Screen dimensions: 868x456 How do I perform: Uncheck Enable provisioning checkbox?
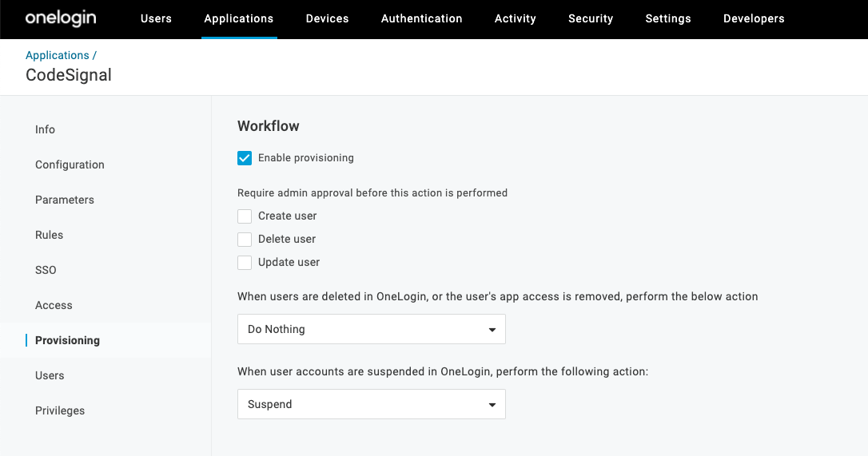(x=245, y=158)
